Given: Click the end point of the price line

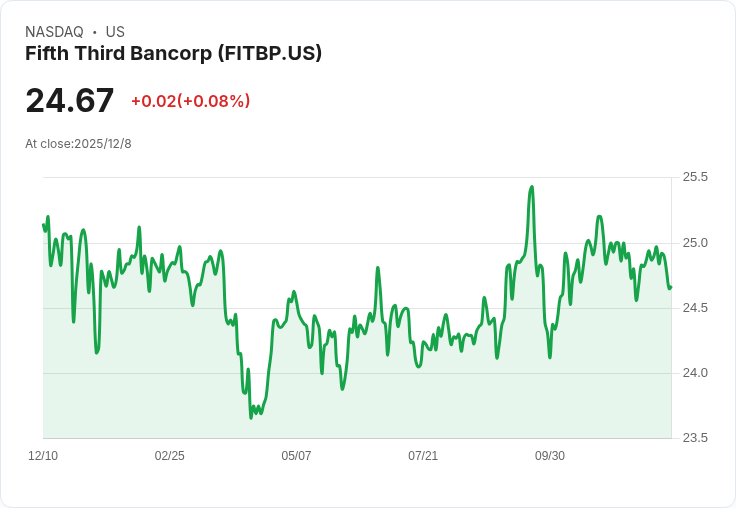Looking at the screenshot, I should [671, 287].
